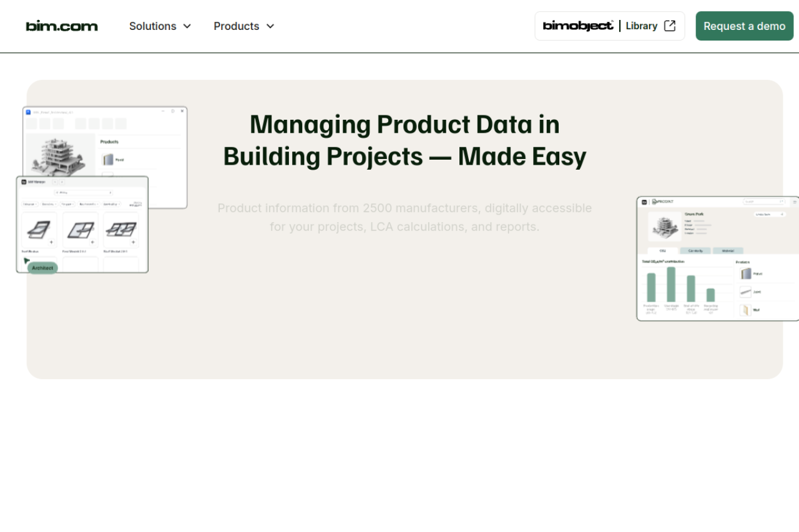Screen dimensions: 799x532
Task: Expand the chevron next to Solutions
Action: coord(187,26)
